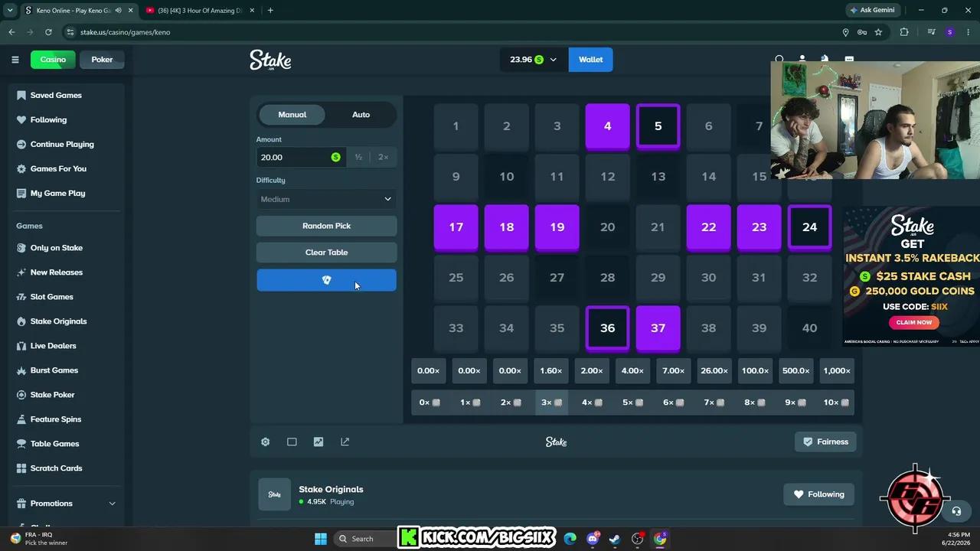Toggle keno tile 37
This screenshot has width=980, height=551.
pyautogui.click(x=658, y=328)
